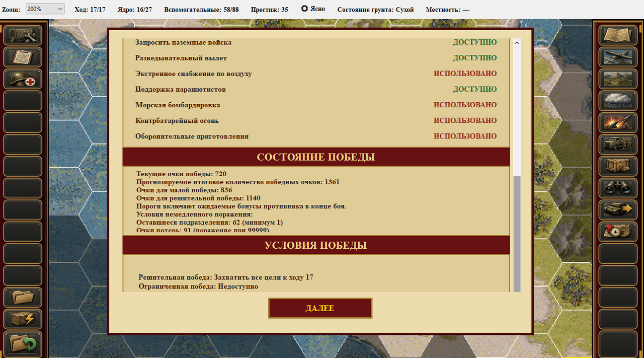Click Состояние грунта: Сухой status
Screen dimensions: 644x358
tap(375, 10)
